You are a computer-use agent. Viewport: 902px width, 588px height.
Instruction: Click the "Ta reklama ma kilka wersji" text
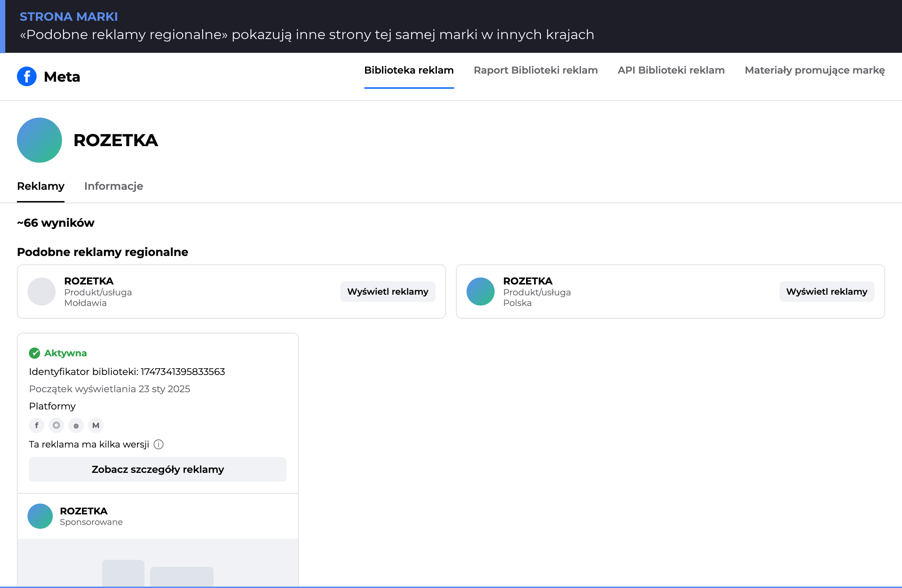pyautogui.click(x=89, y=444)
